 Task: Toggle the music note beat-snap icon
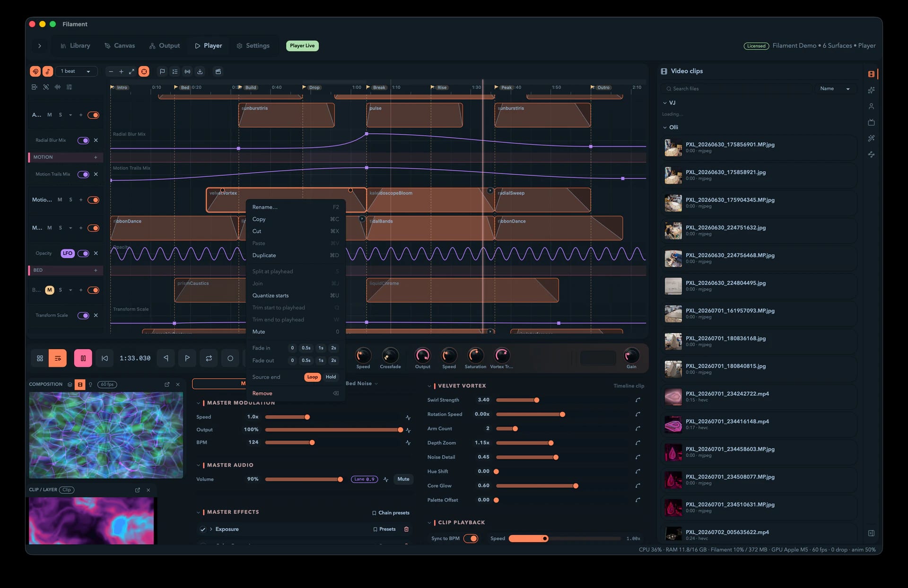[48, 71]
